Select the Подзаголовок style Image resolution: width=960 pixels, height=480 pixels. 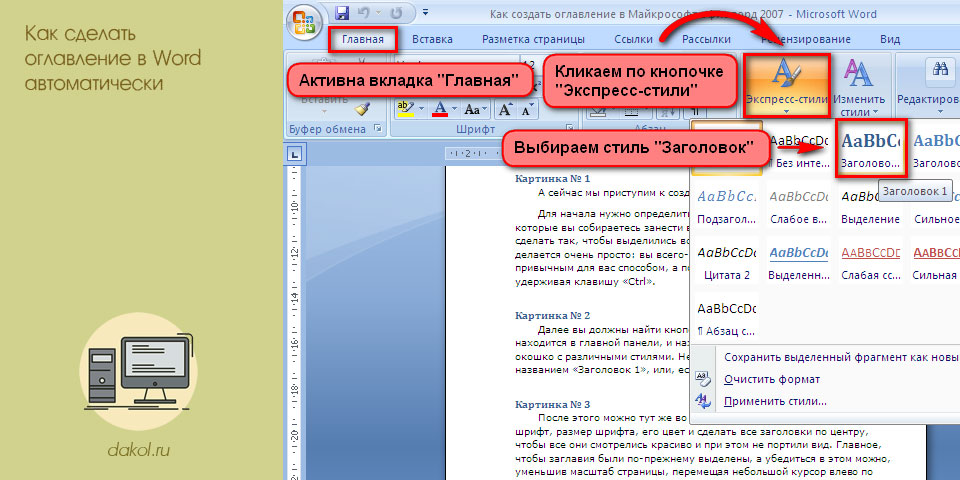pyautogui.click(x=727, y=205)
